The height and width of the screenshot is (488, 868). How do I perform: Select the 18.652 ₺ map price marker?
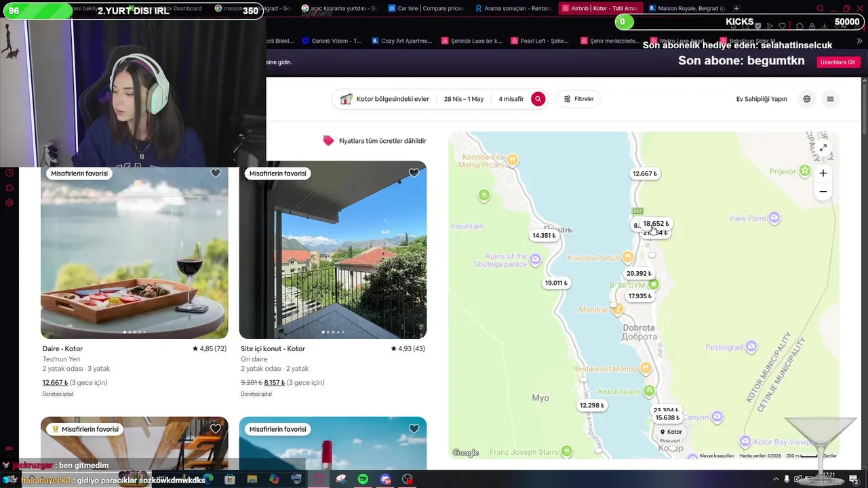tap(656, 224)
